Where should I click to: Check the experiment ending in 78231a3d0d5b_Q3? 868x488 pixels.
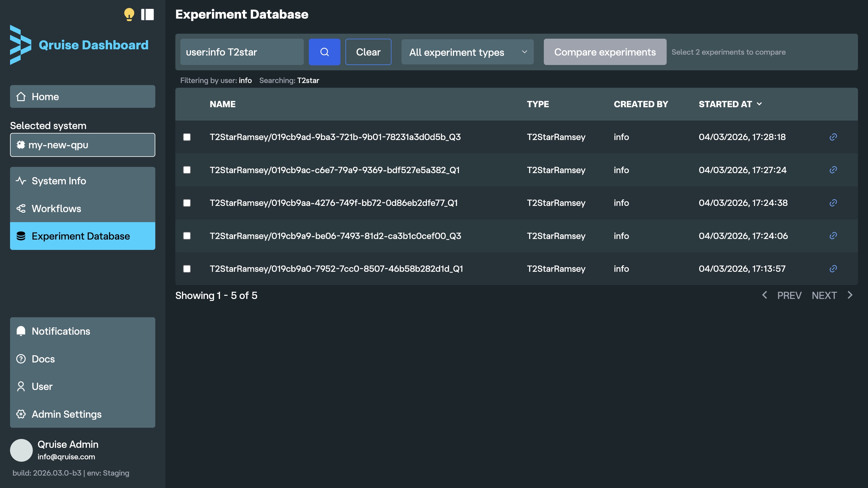click(187, 137)
